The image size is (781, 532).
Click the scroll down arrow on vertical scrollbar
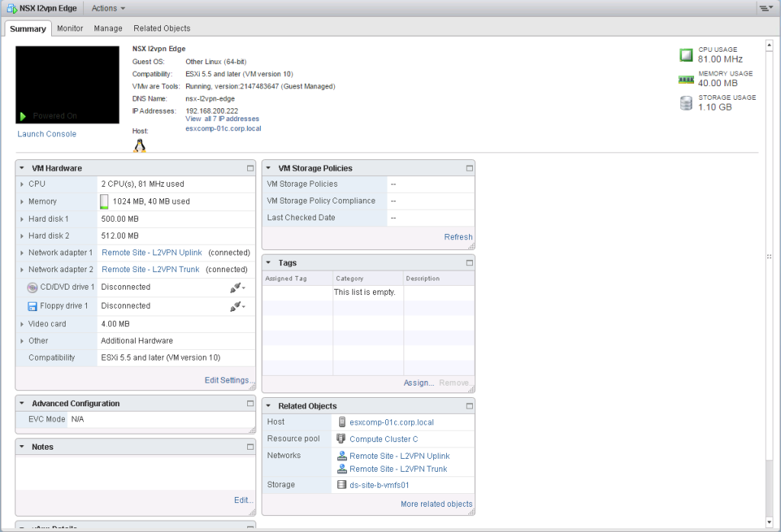pyautogui.click(x=769, y=522)
